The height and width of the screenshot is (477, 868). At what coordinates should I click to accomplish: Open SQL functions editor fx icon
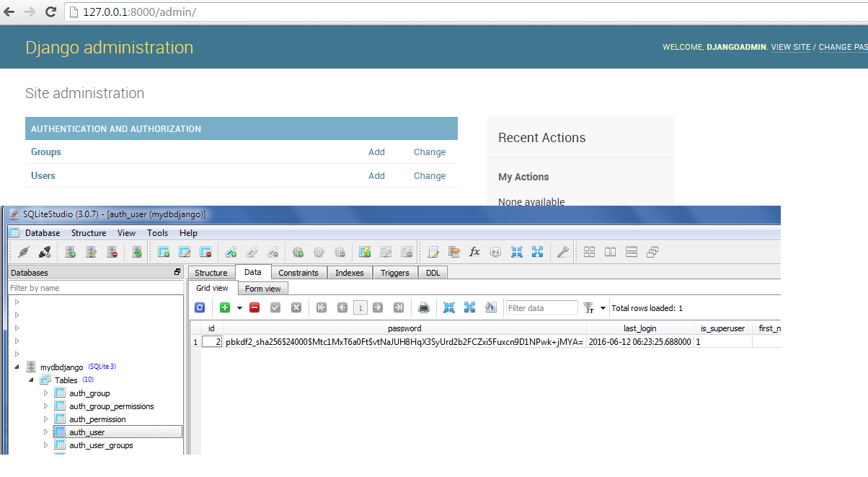[x=474, y=252]
